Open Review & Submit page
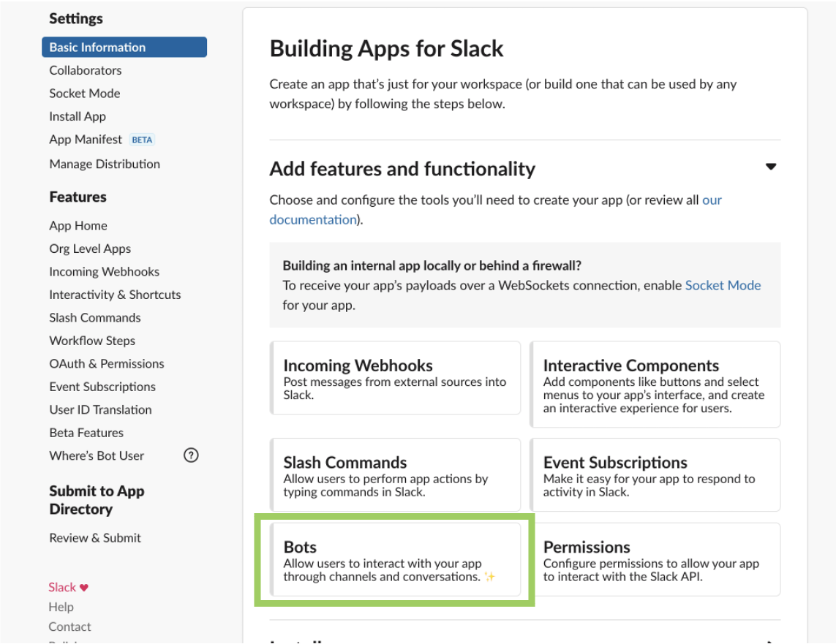Screen dimensions: 836x644 95,537
